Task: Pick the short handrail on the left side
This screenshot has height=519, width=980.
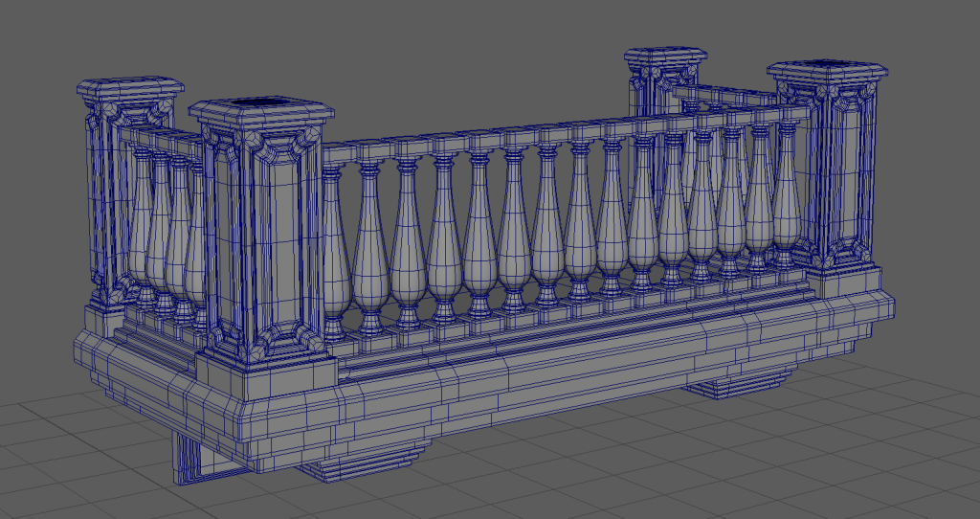Action: click(x=161, y=143)
